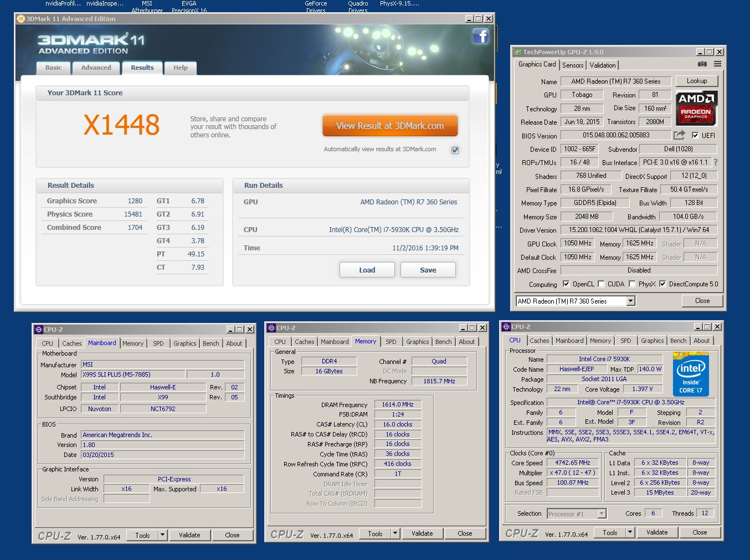The width and height of the screenshot is (750, 560).
Task: Click the Intel Core i7 logo badge
Action: click(x=691, y=374)
